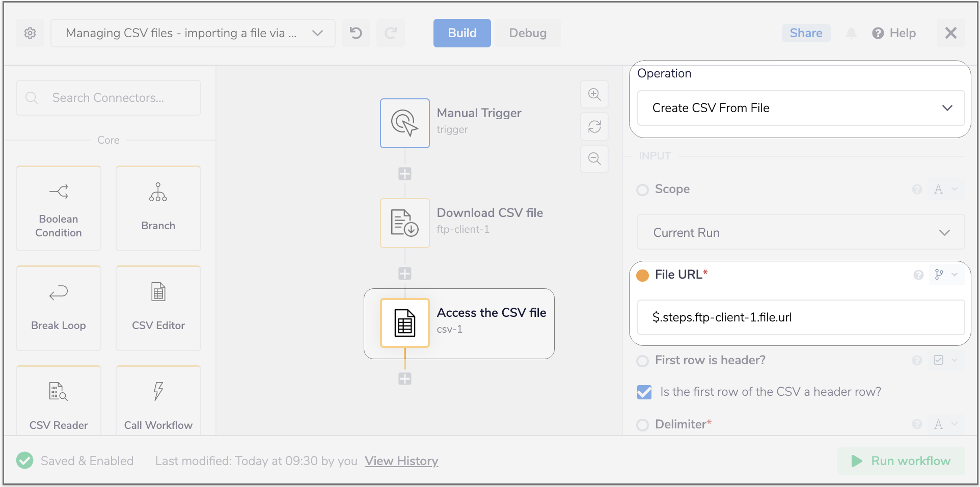The width and height of the screenshot is (980, 487).
Task: Select the File URL orange radio indicator
Action: [x=643, y=275]
